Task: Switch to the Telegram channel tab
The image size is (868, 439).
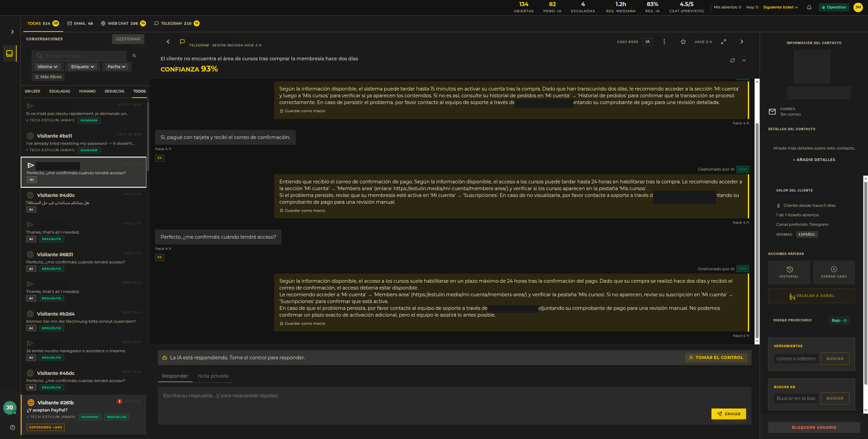Action: 176,23
